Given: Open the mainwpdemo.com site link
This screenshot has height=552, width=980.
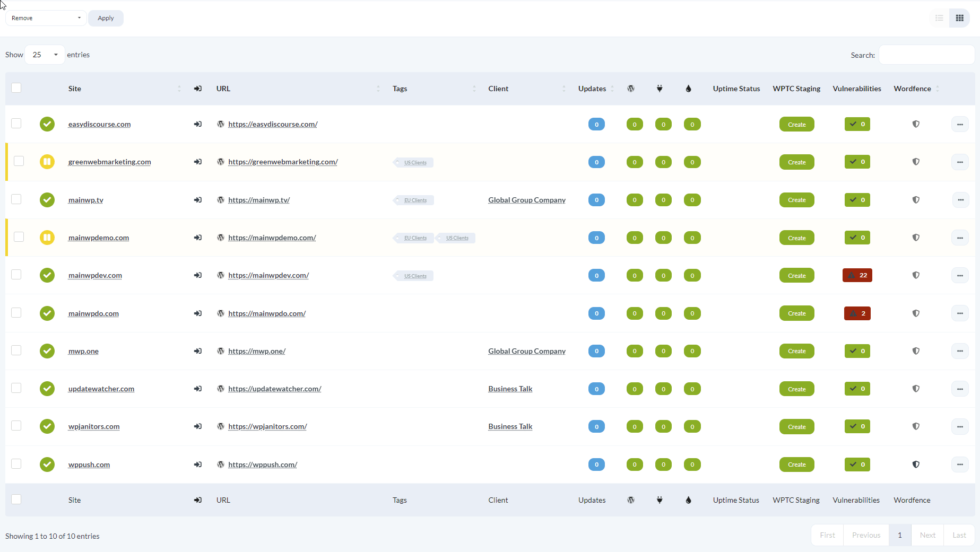Looking at the screenshot, I should (x=99, y=238).
